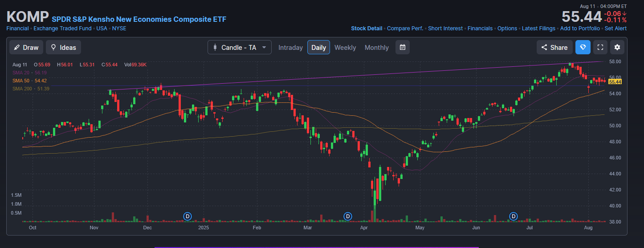Image resolution: width=644 pixels, height=248 pixels.
Task: Open the Financials tab link
Action: tap(480, 28)
